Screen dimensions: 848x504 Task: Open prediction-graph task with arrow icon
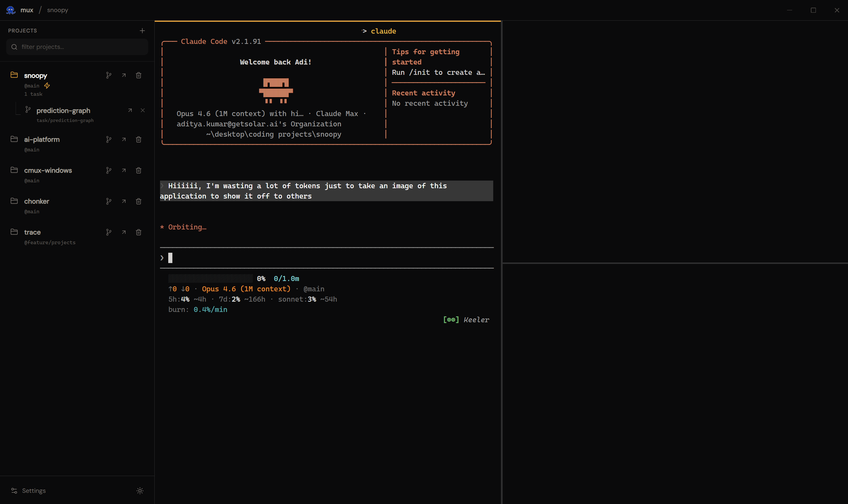tap(130, 110)
